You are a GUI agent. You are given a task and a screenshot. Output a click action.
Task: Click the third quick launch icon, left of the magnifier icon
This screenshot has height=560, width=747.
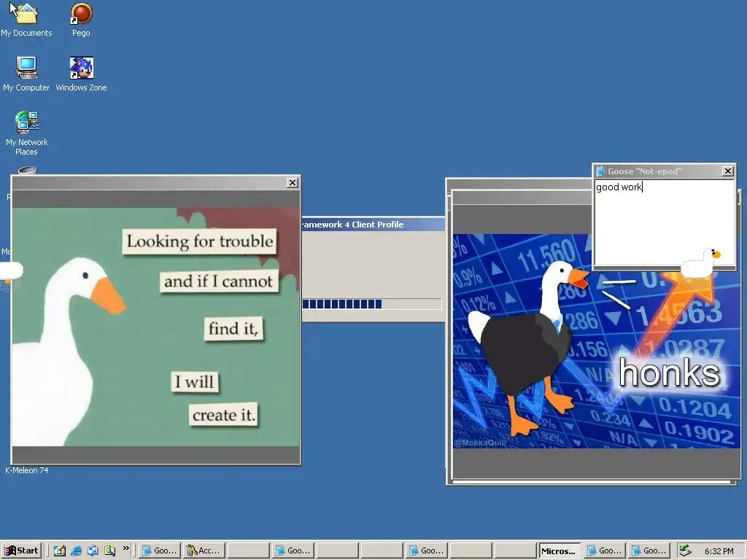[x=93, y=551]
